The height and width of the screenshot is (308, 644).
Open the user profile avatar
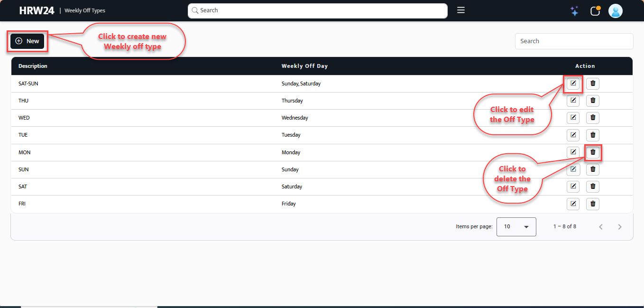[615, 11]
